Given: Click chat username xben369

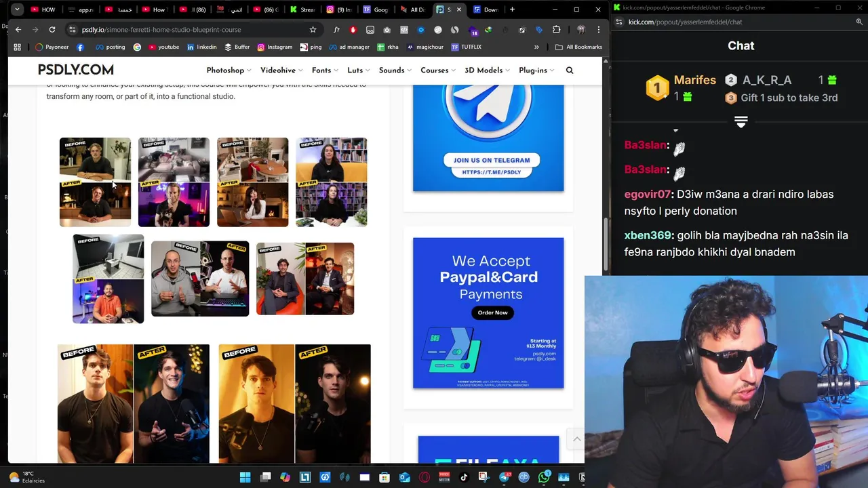Looking at the screenshot, I should pos(648,235).
